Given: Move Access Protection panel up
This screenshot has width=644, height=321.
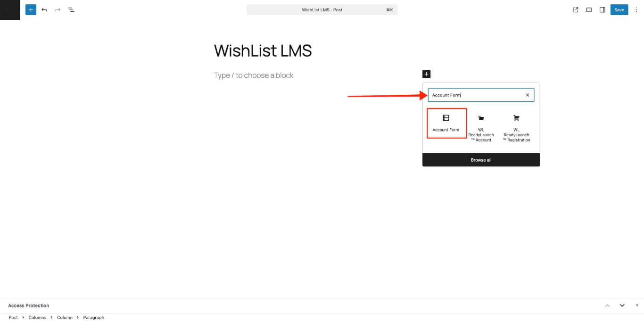Looking at the screenshot, I should point(607,305).
